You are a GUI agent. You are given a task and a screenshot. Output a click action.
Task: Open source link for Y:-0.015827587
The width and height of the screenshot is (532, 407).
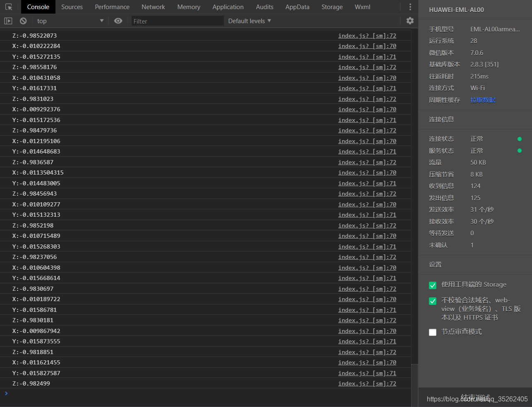[x=367, y=373]
